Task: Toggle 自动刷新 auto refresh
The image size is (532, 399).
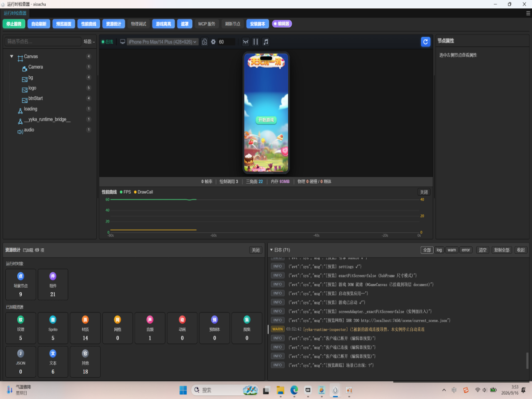Action: [39, 24]
